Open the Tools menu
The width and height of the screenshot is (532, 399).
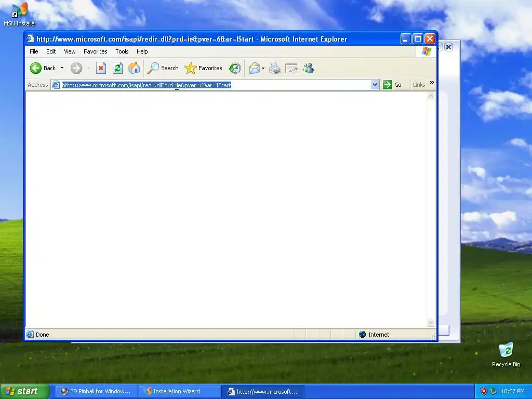point(122,51)
